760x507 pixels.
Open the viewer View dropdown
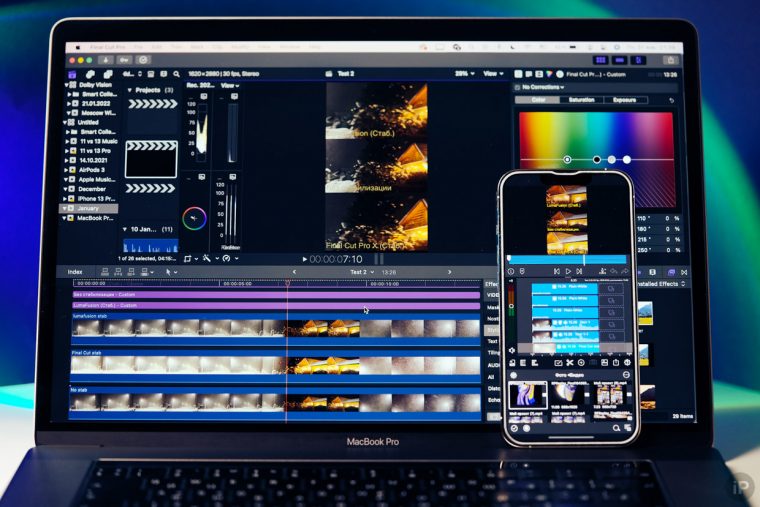pos(493,74)
